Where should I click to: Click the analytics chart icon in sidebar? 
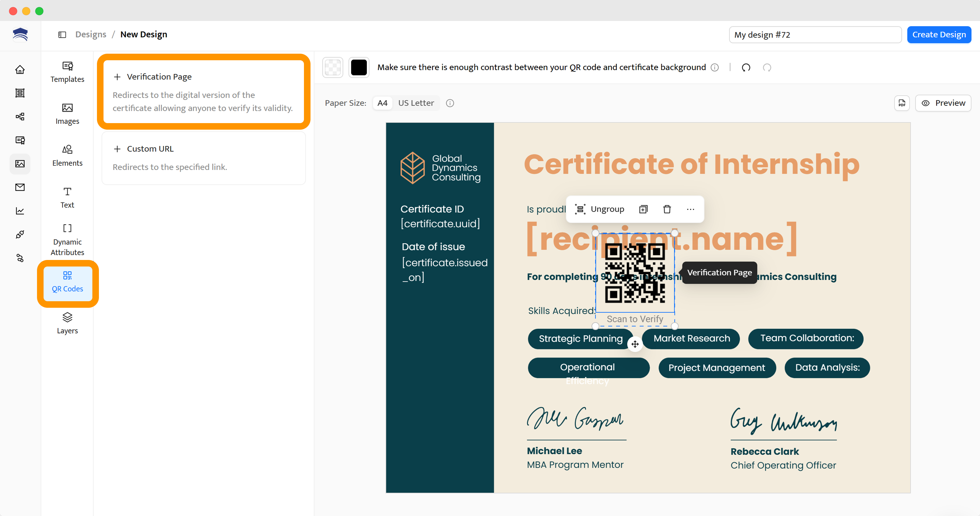20,211
